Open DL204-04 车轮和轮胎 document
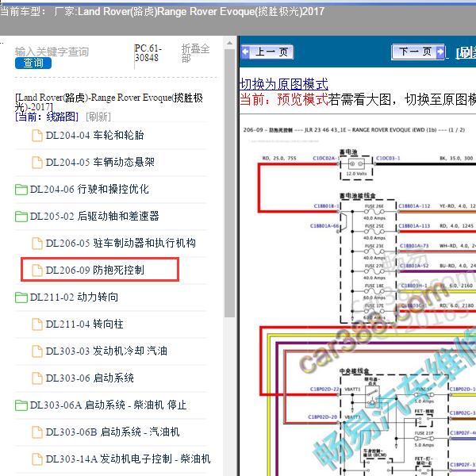The width and height of the screenshot is (476, 476). click(x=94, y=136)
